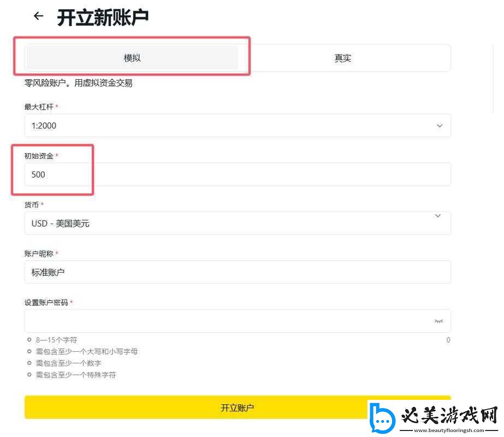Switch to the 模拟 account tab
Viewport: 504px width, 437px height.
[132, 58]
